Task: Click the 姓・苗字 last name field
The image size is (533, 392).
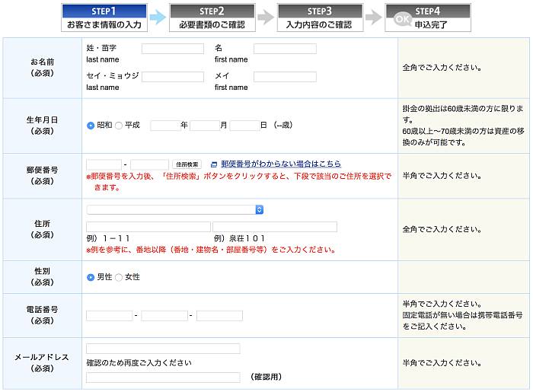Action: pos(173,49)
